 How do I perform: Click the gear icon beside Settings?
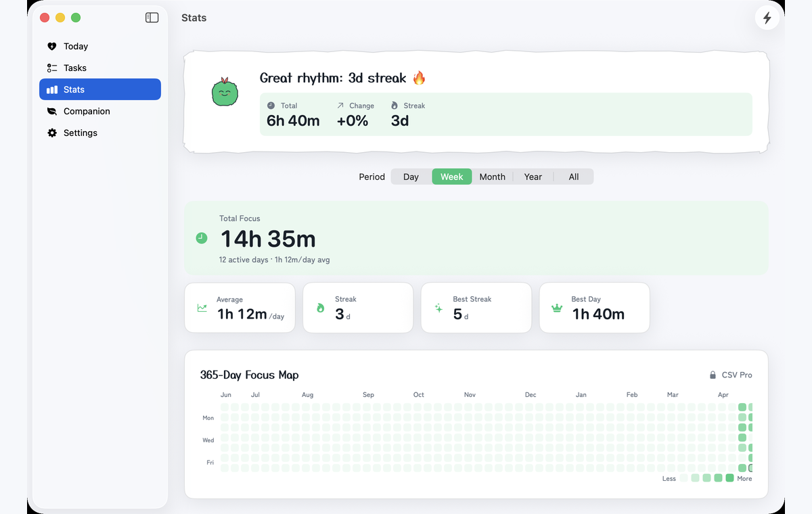[x=52, y=133]
